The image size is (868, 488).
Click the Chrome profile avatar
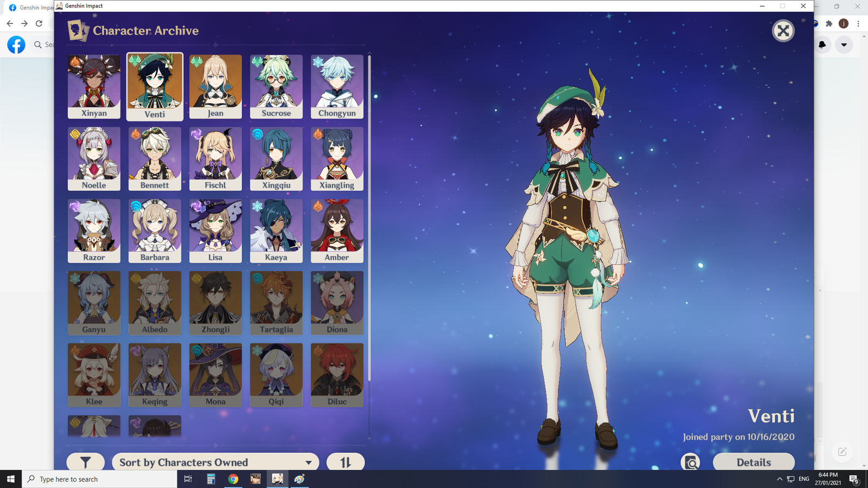coord(844,23)
